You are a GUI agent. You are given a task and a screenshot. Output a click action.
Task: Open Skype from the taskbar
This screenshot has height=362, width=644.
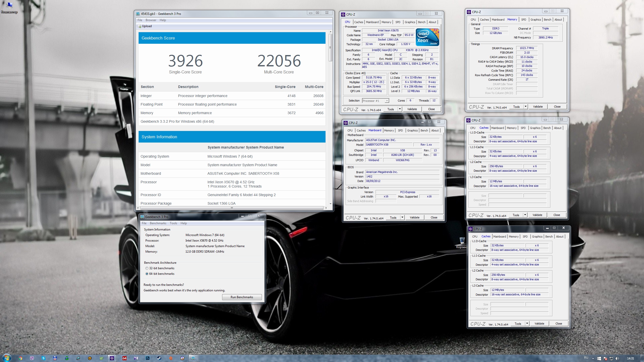44,358
